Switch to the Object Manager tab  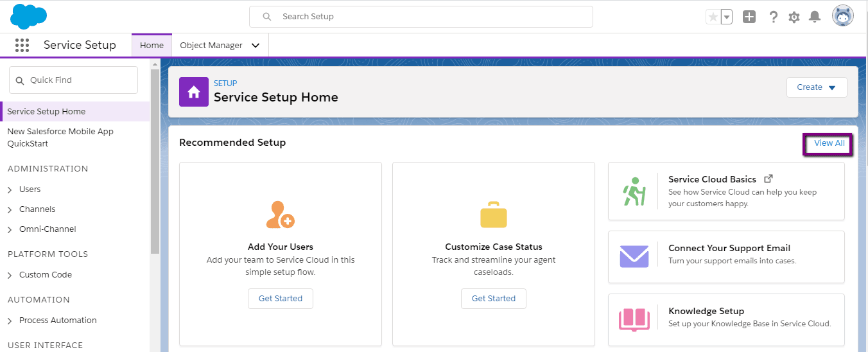[211, 46]
